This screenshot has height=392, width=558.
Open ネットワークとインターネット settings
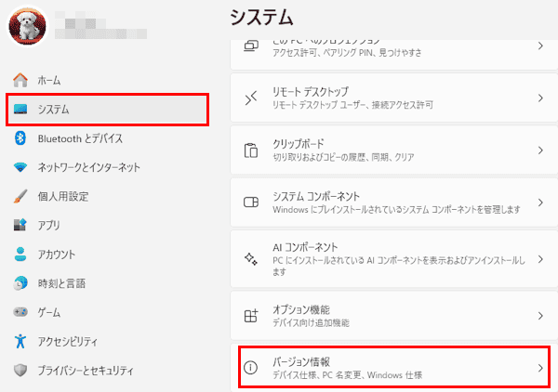tap(89, 167)
